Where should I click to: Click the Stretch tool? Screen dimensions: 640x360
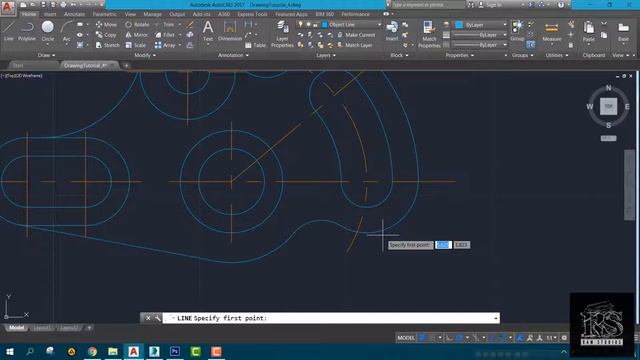(107, 45)
